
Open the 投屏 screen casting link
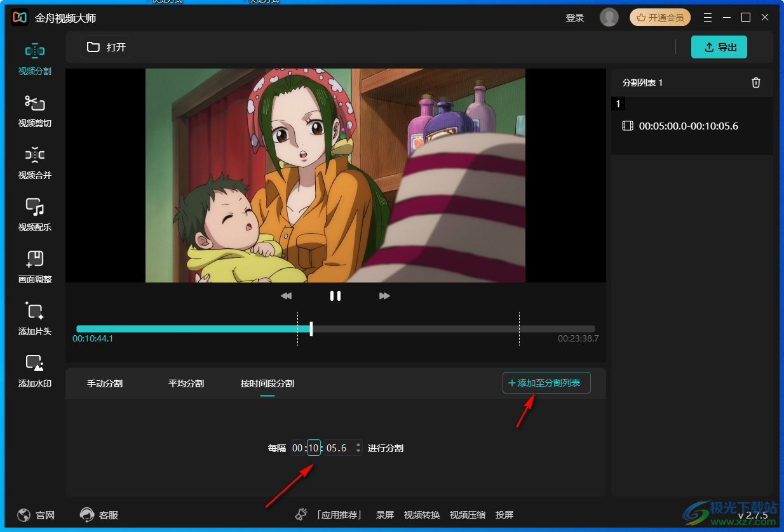[504, 515]
